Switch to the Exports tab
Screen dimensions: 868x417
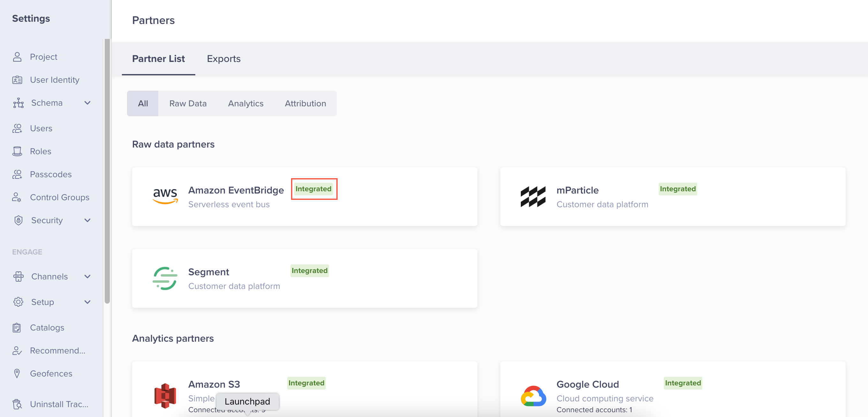tap(223, 59)
